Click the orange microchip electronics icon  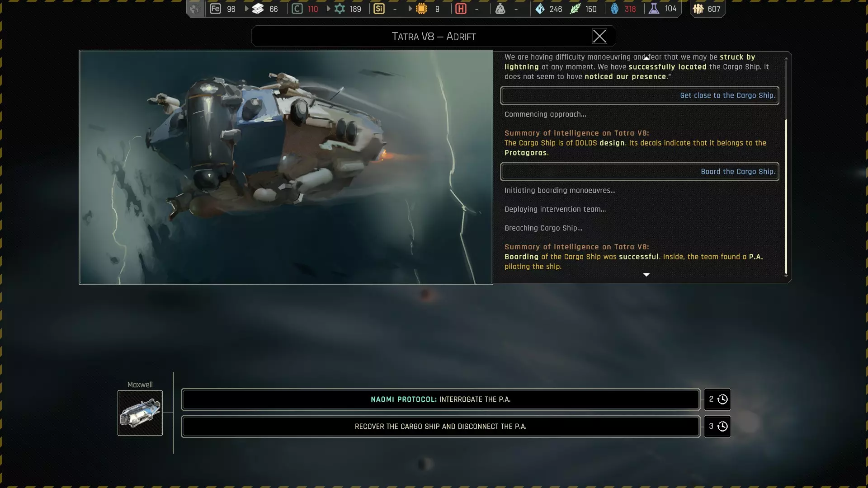coord(421,9)
